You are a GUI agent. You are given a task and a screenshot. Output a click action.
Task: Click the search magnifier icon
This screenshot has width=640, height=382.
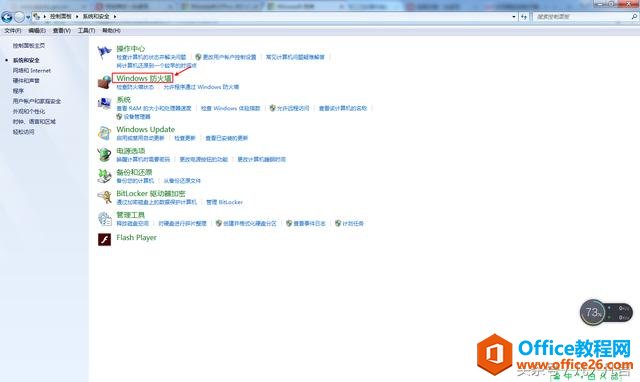[634, 17]
